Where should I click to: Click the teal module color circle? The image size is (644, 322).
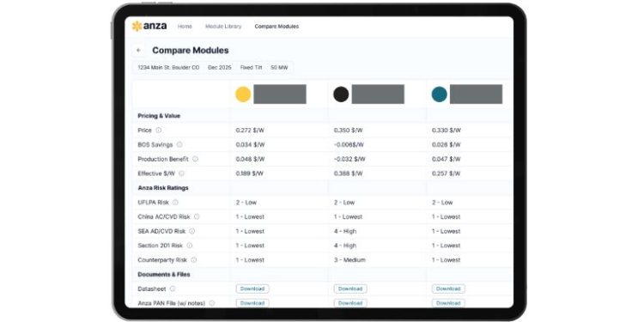point(439,94)
